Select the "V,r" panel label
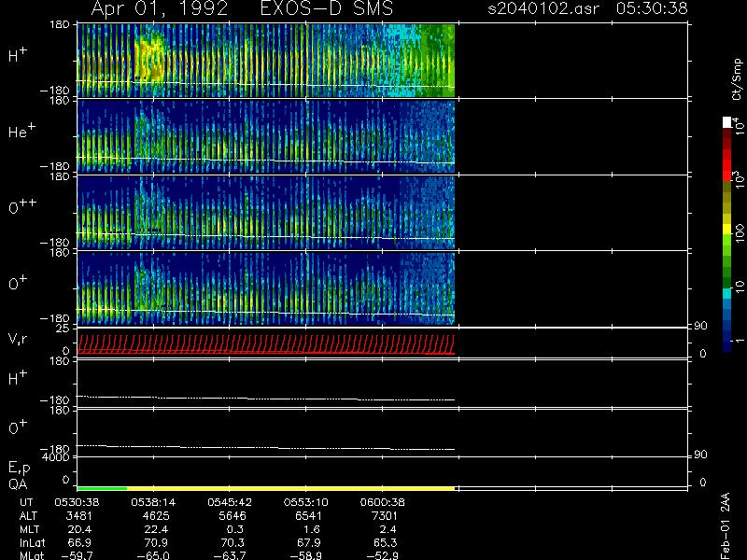The width and height of the screenshot is (747, 560). (18, 339)
